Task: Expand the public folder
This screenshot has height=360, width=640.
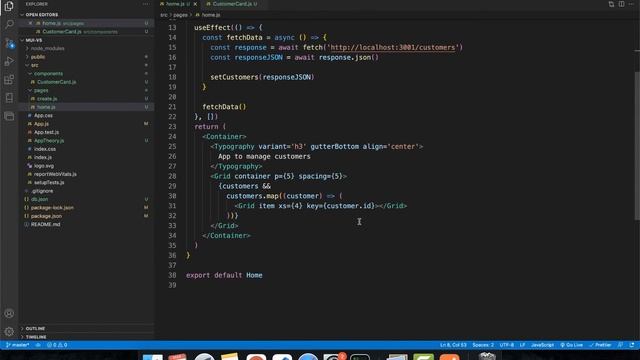Action: tap(86, 57)
